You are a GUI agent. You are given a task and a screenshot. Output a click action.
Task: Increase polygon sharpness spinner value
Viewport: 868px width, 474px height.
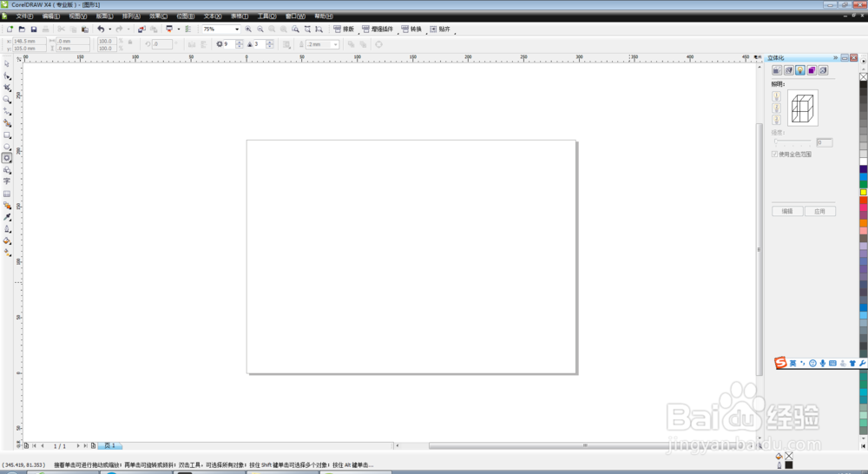[270, 42]
